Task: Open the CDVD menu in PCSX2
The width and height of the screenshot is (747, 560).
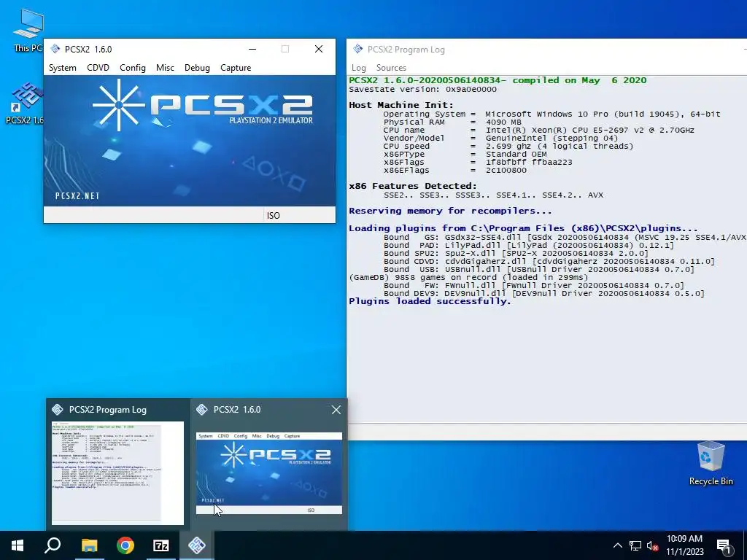Action: coord(98,68)
